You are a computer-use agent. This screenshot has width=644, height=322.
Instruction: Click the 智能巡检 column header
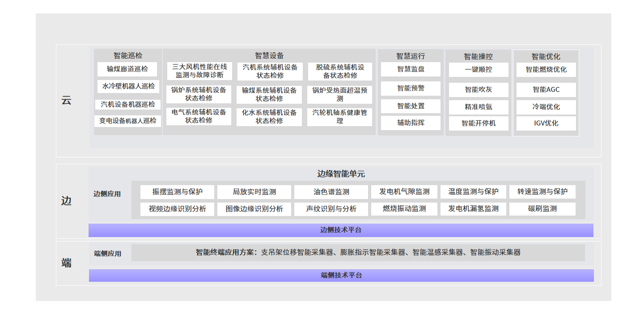(x=127, y=56)
